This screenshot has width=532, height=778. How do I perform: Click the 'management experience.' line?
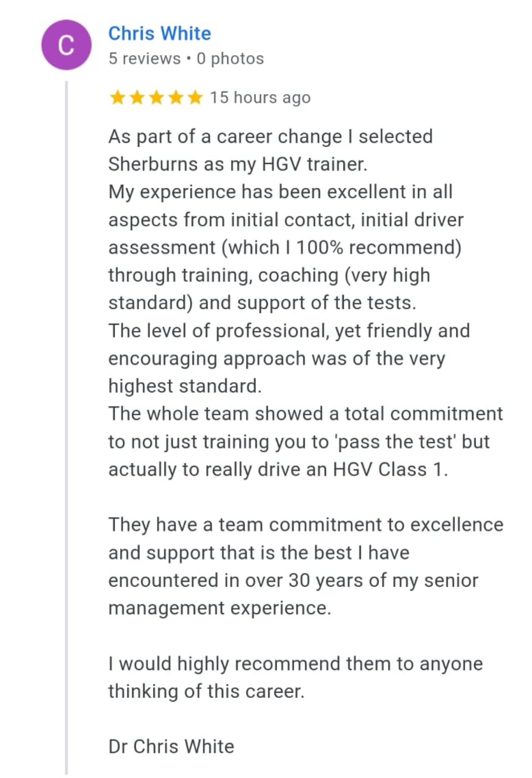pyautogui.click(x=220, y=608)
